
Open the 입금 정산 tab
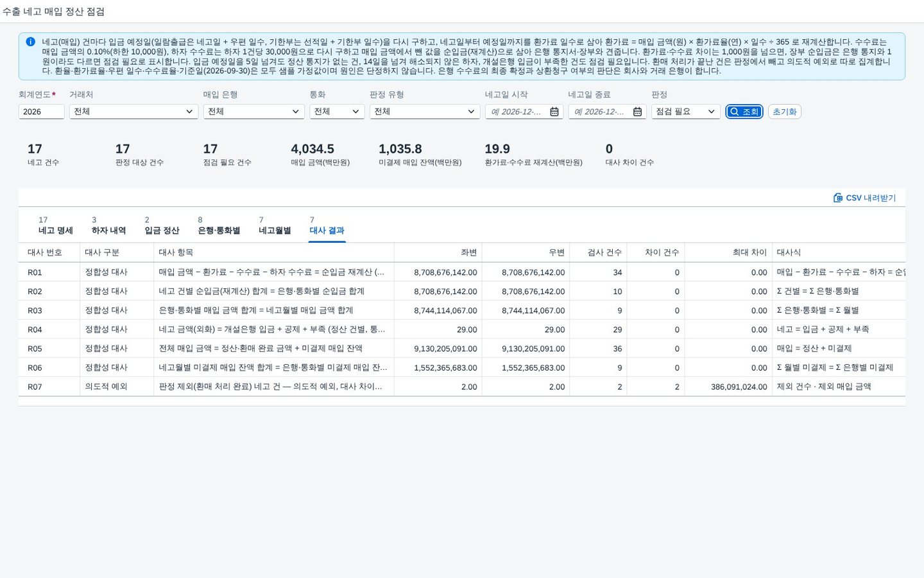pyautogui.click(x=162, y=225)
